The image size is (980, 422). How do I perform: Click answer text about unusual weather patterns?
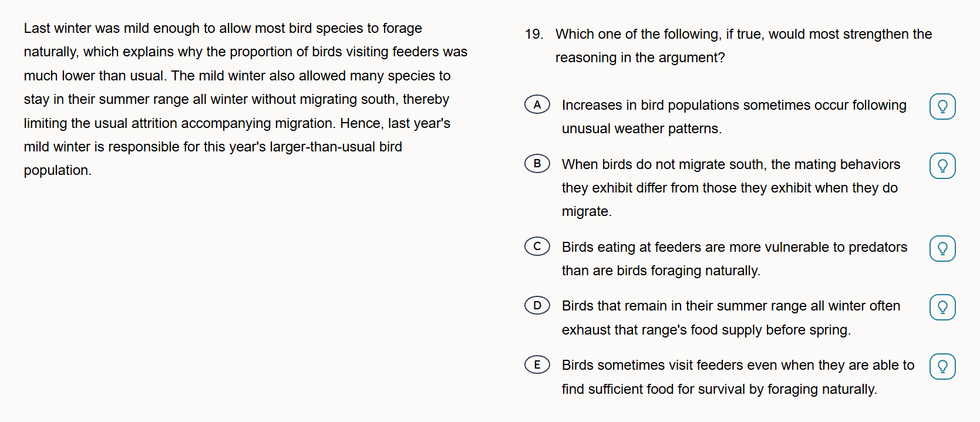coord(733,117)
